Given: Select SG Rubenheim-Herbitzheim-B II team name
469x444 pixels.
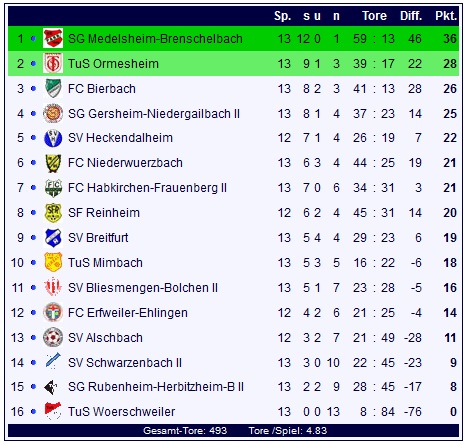Looking at the screenshot, I should pos(156,387).
